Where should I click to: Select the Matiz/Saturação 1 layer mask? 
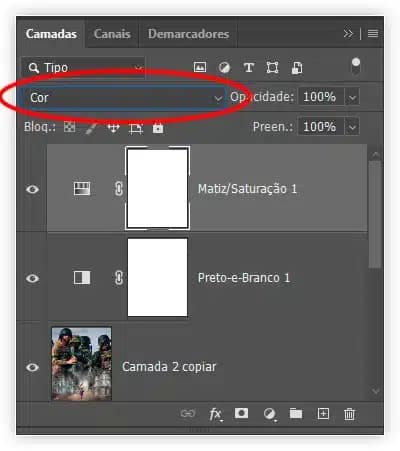coord(157,188)
